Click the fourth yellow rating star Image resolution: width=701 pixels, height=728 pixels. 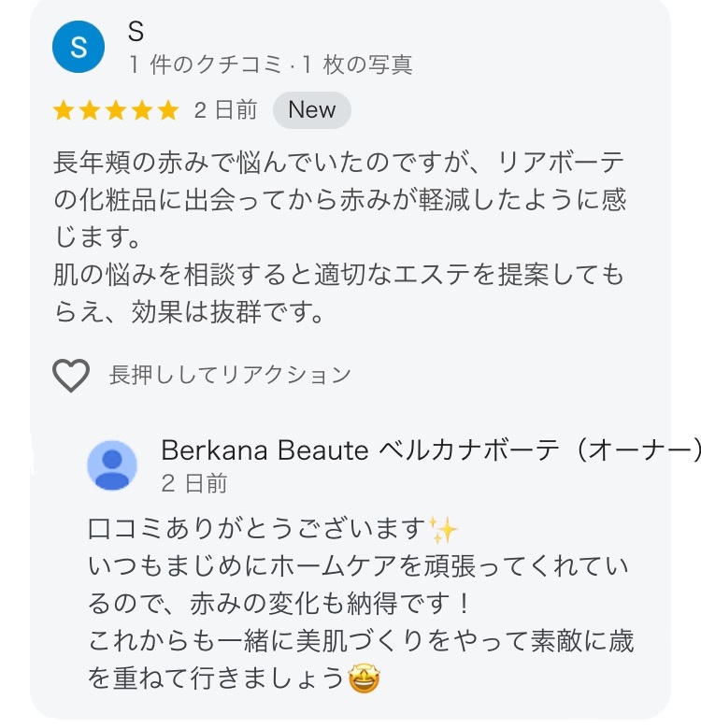[142, 111]
